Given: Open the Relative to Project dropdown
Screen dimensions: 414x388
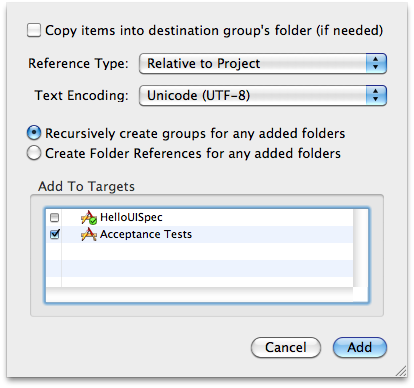Looking at the screenshot, I should 263,63.
